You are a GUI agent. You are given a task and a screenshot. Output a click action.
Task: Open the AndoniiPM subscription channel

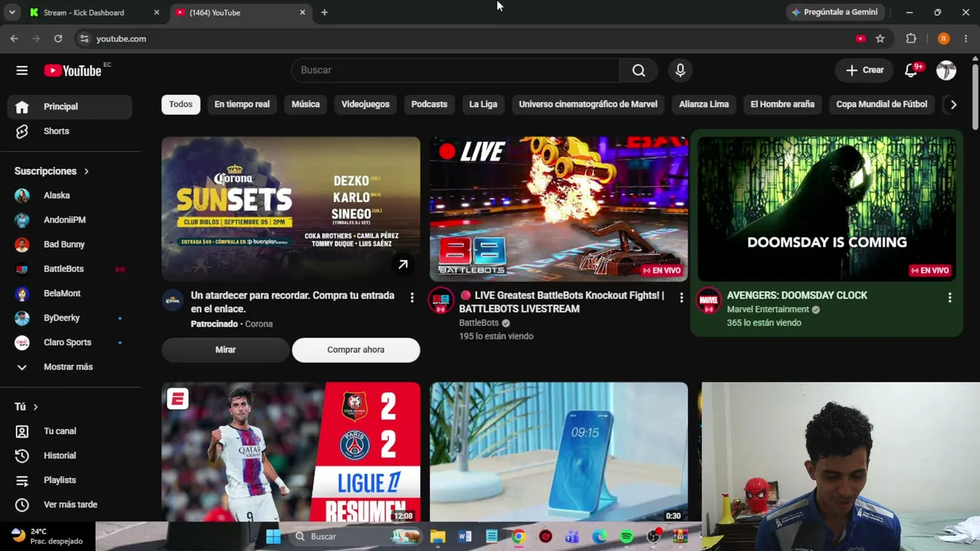(70, 220)
